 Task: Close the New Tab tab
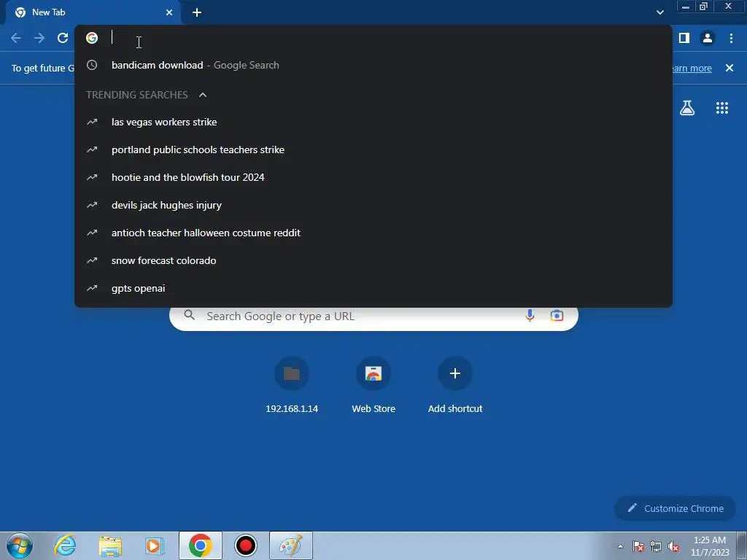(169, 12)
